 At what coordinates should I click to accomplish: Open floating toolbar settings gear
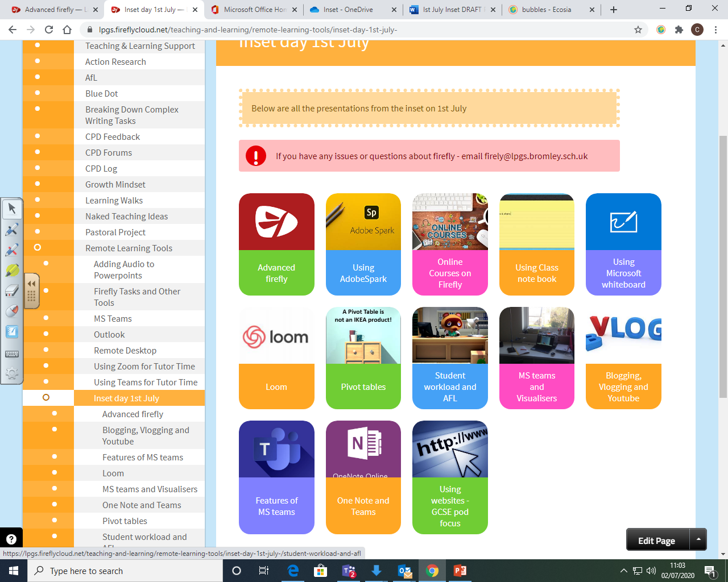tap(12, 373)
